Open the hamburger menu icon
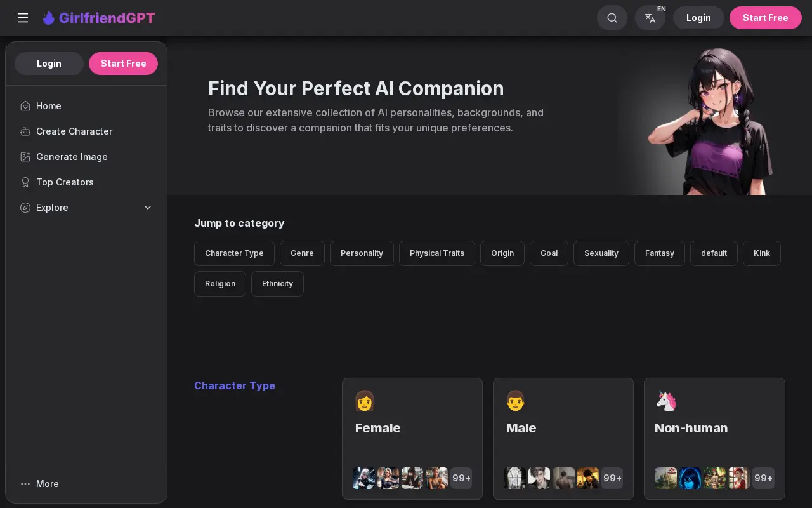 [x=23, y=18]
